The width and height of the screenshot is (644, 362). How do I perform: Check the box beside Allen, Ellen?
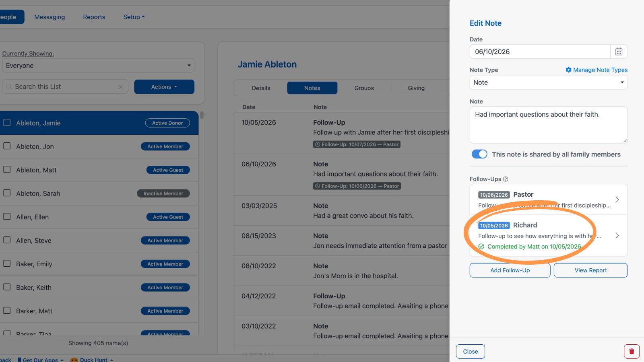tap(7, 216)
